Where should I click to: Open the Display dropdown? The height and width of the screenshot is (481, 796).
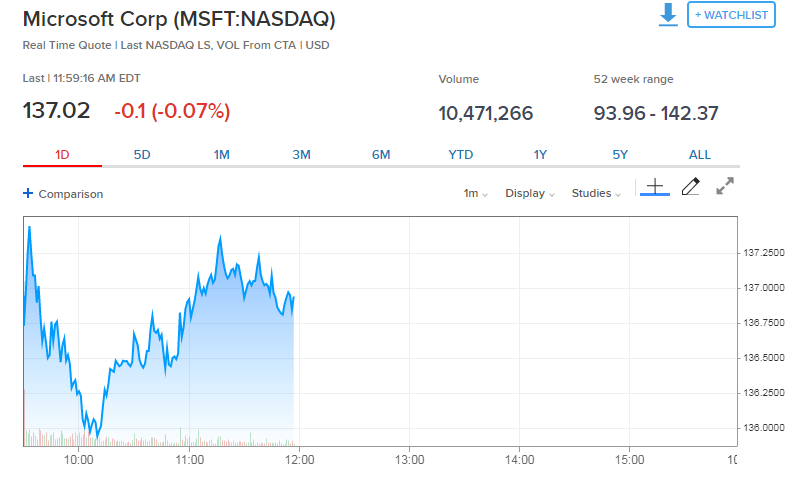(x=530, y=194)
